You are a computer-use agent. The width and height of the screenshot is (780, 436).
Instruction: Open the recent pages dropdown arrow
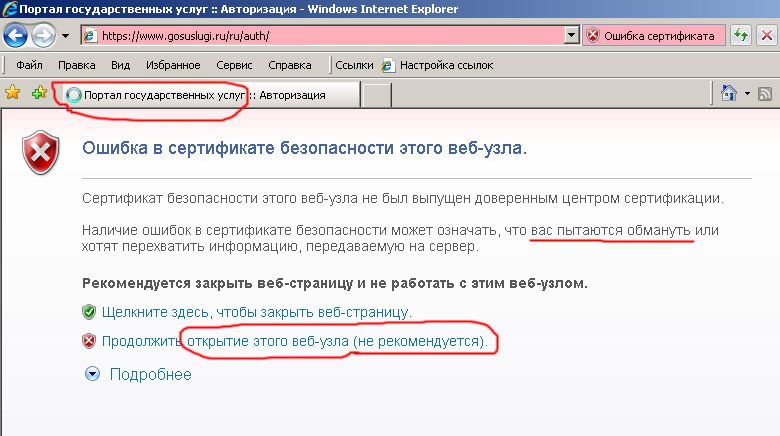(x=65, y=36)
